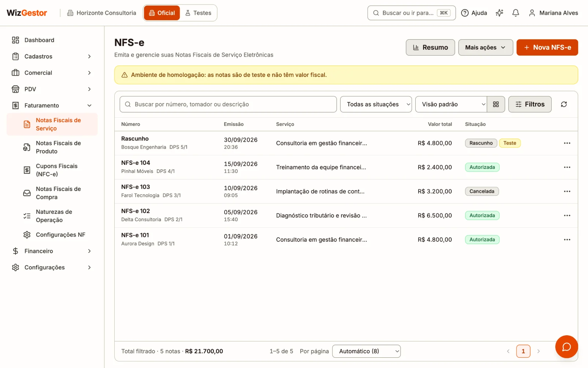Refresh the NFS-e list
The height and width of the screenshot is (368, 588).
tap(564, 105)
